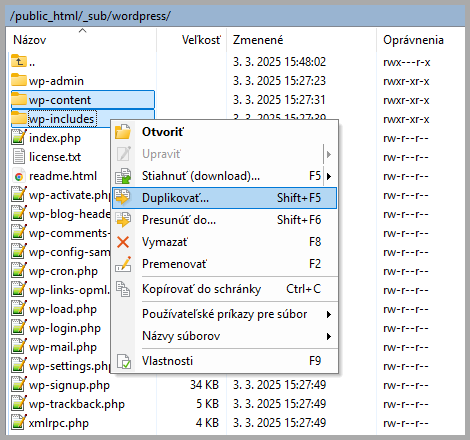
Task: Select the wp-cron.php file name
Action: [63, 271]
